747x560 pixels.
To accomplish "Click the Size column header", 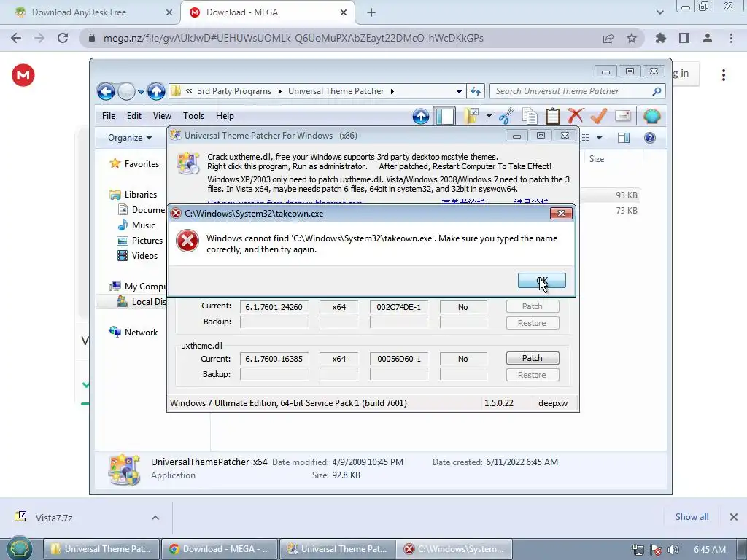I will (597, 159).
